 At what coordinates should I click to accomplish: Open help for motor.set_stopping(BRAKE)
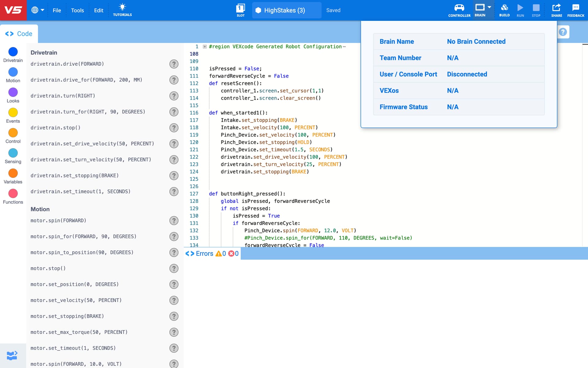[174, 316]
